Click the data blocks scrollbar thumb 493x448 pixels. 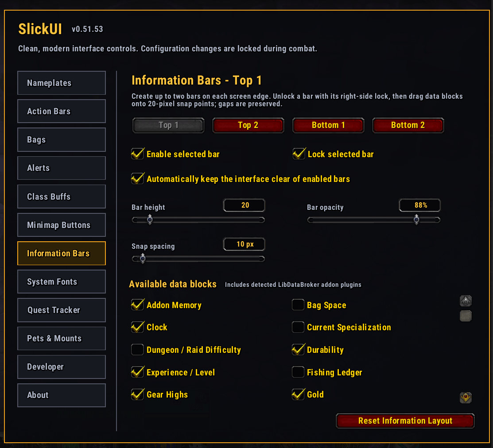coord(466,316)
